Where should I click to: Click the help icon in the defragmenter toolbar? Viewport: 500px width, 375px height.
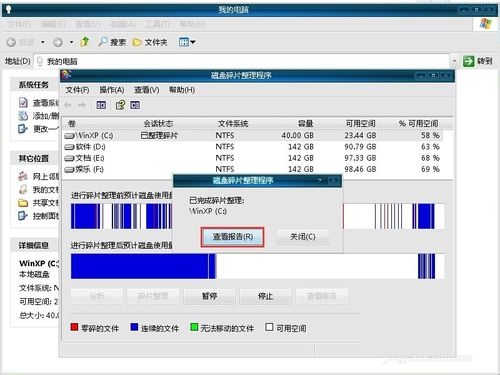(x=120, y=105)
